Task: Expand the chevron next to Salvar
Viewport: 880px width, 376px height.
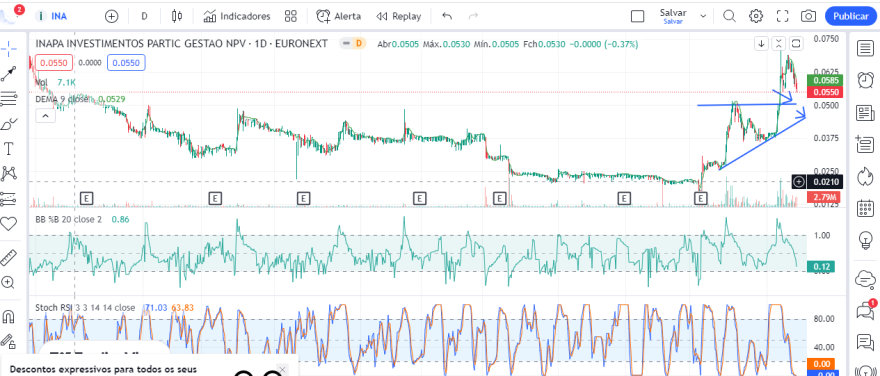Action: [703, 16]
